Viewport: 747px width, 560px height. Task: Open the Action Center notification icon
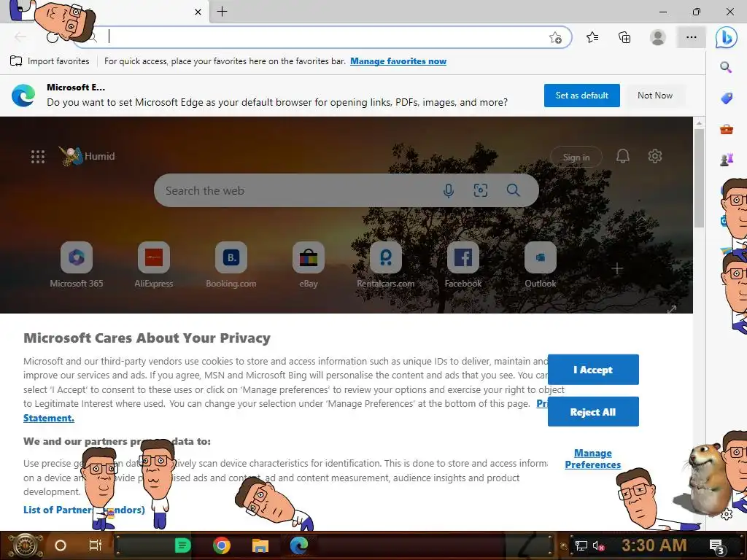point(717,546)
